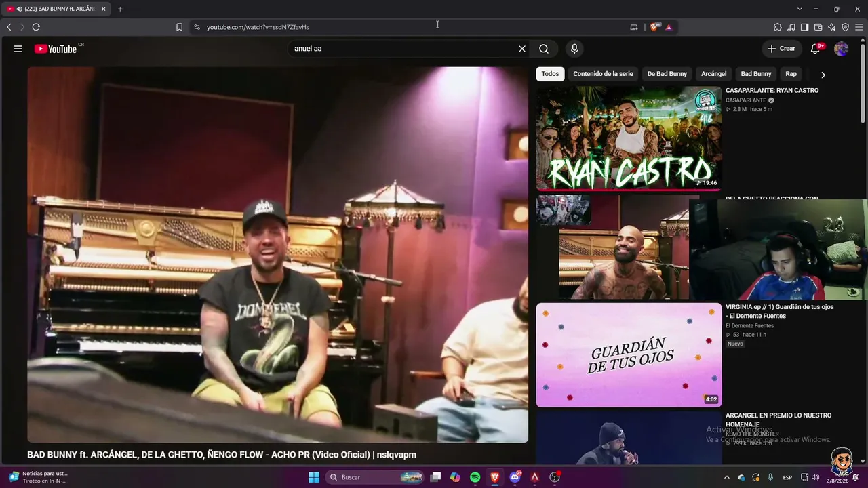The image size is (868, 488).
Task: Open Task View on the taskbar
Action: click(x=436, y=477)
